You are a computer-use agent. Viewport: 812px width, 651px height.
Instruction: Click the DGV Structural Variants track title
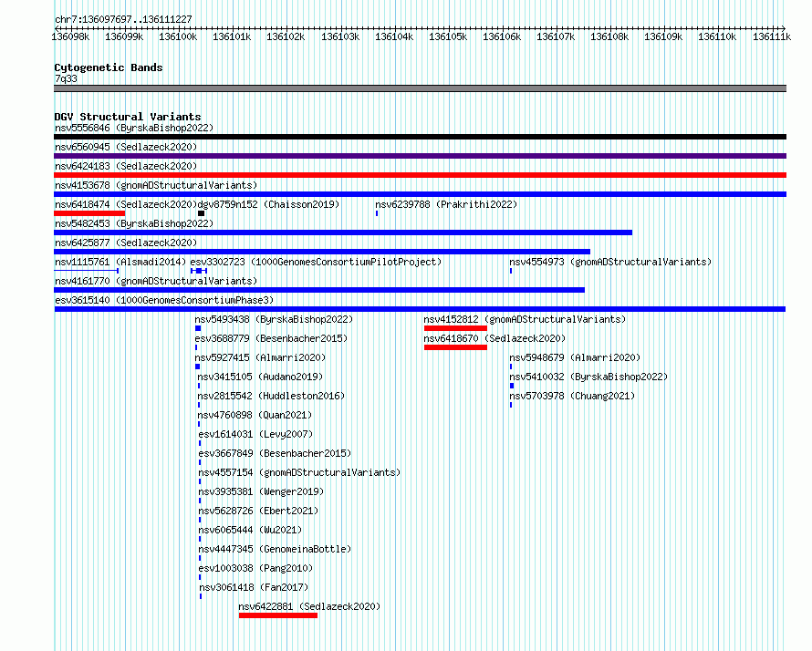[x=128, y=117]
